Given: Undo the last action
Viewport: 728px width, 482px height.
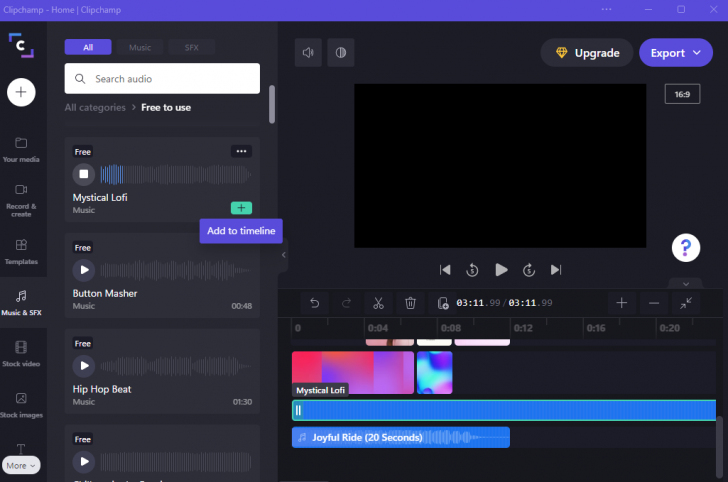Looking at the screenshot, I should point(314,303).
